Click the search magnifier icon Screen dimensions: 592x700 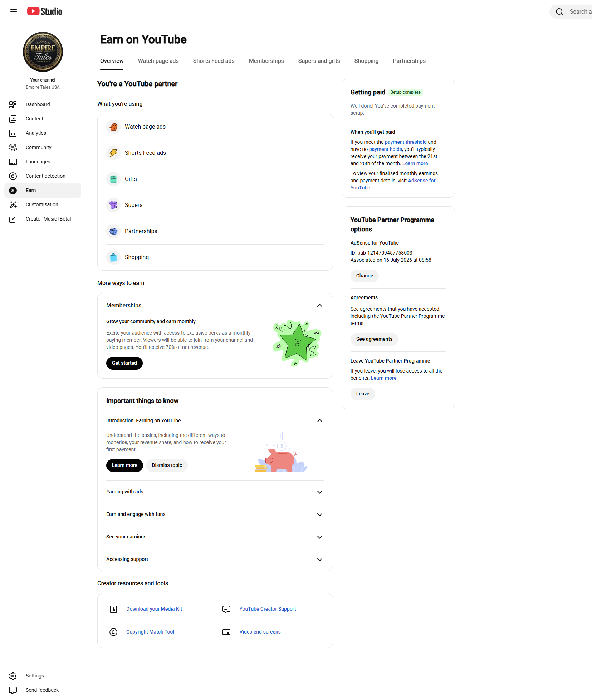(559, 12)
